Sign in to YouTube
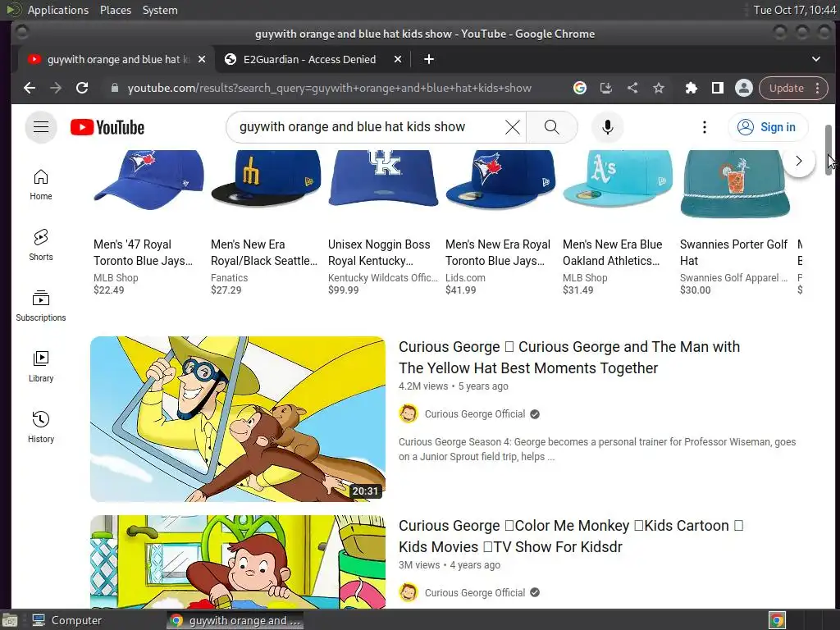 (767, 127)
